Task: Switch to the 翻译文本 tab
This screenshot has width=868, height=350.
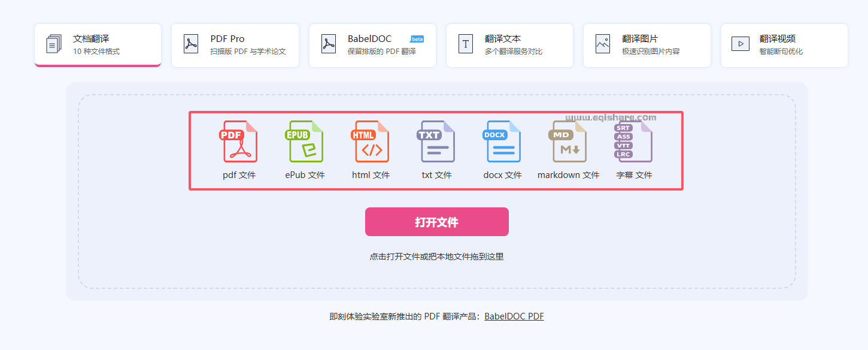Action: point(509,45)
